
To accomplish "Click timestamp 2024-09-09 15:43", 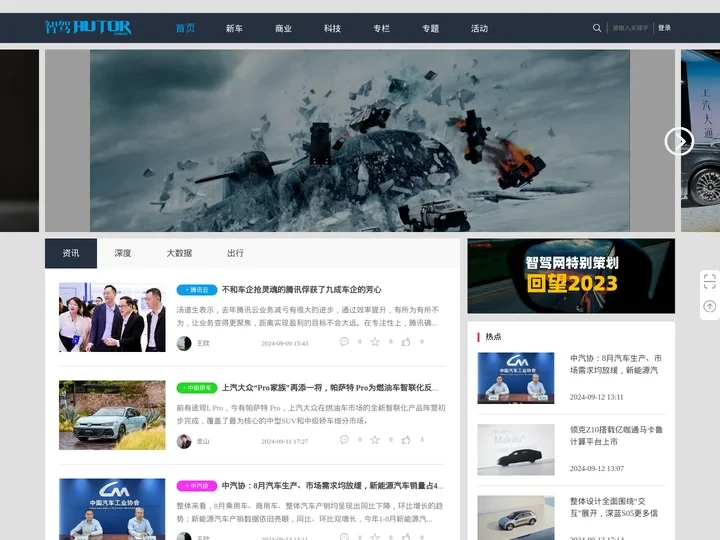I will tap(285, 343).
